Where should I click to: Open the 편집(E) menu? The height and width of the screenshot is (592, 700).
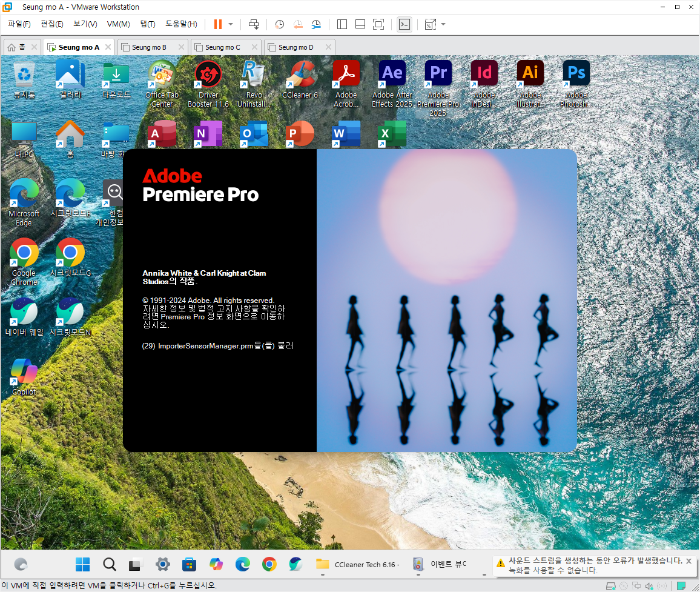(x=52, y=24)
